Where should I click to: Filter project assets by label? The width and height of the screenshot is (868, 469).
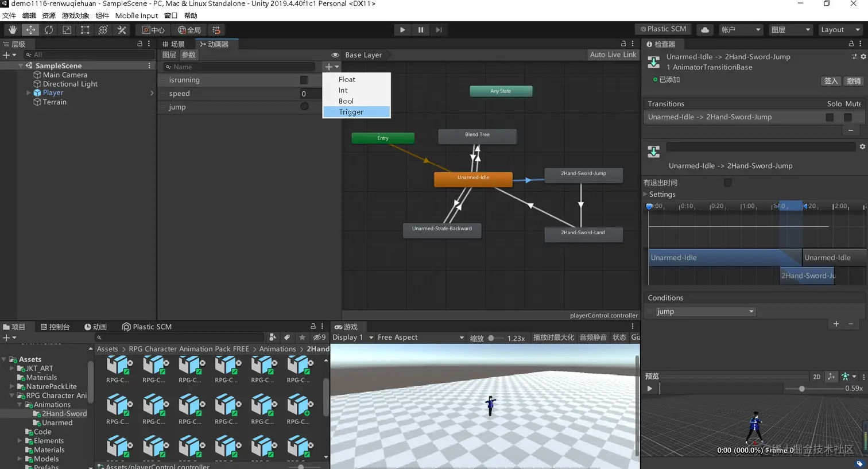pyautogui.click(x=287, y=338)
